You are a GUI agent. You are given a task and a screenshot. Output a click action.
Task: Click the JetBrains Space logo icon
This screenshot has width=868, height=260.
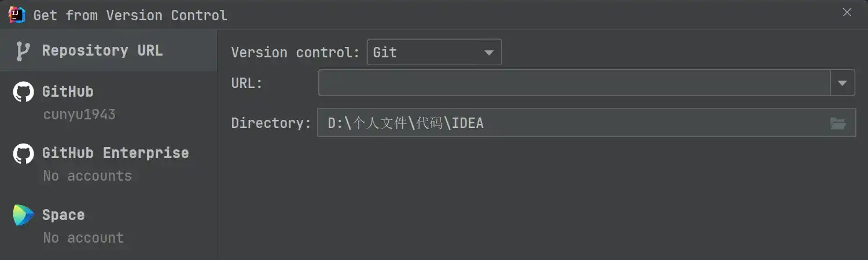23,215
